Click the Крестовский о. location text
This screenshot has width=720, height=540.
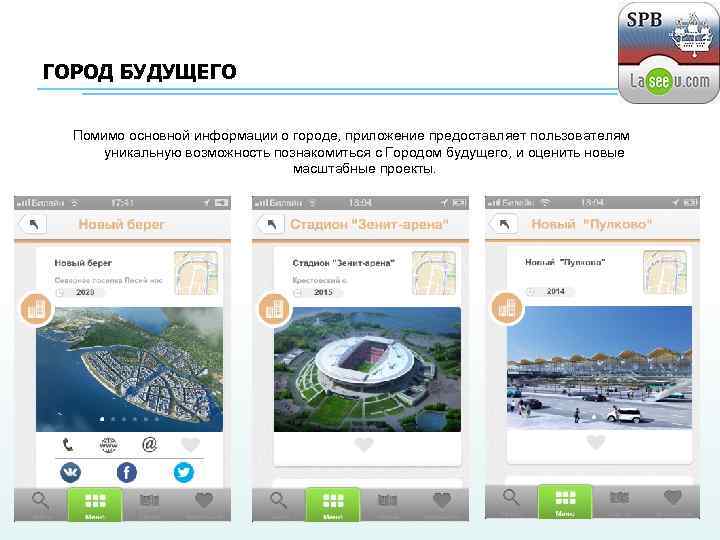[320, 280]
